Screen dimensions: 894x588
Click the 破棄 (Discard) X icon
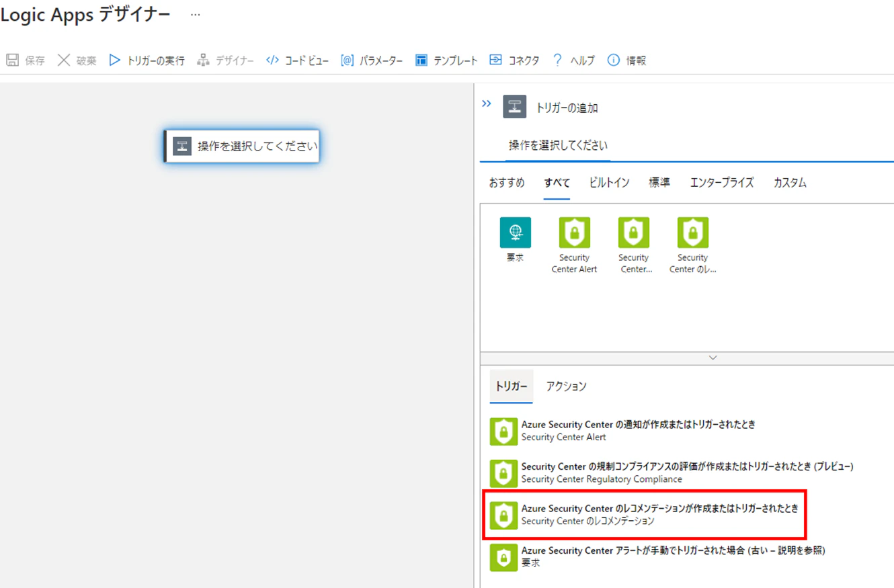pos(64,60)
